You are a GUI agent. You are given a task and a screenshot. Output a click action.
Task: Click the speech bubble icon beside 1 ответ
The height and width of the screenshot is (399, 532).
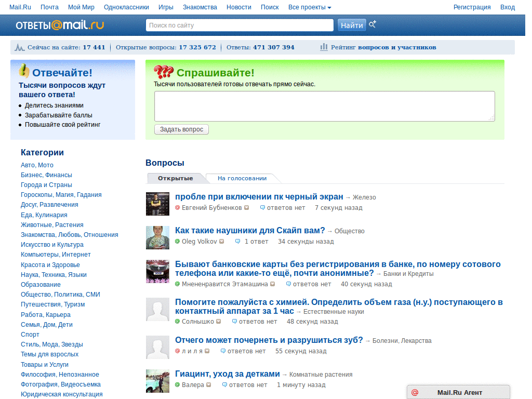click(238, 242)
